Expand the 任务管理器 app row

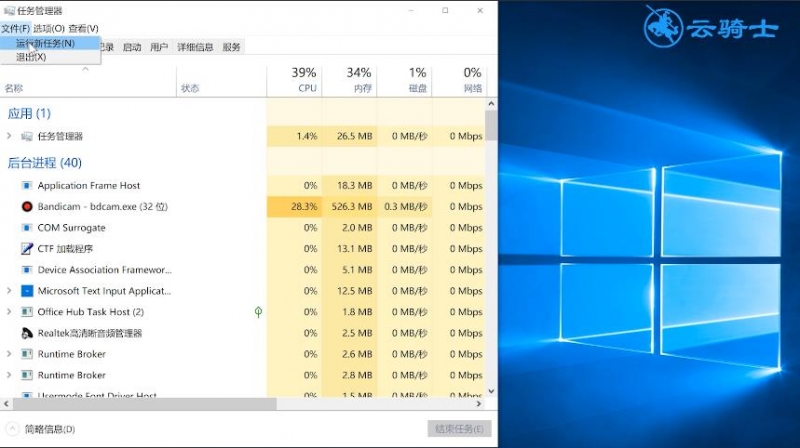click(x=9, y=136)
